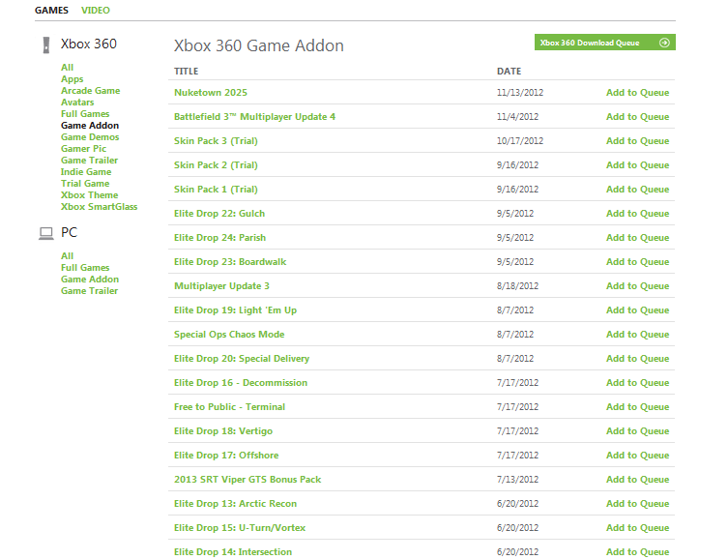Select All under Xbox 360
Screen dimensions: 728x560
(x=67, y=68)
